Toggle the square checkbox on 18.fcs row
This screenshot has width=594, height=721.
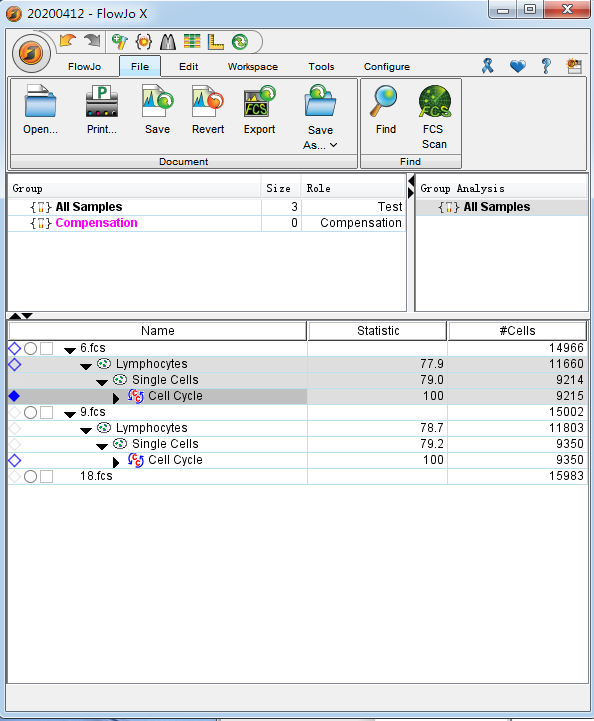(x=46, y=476)
